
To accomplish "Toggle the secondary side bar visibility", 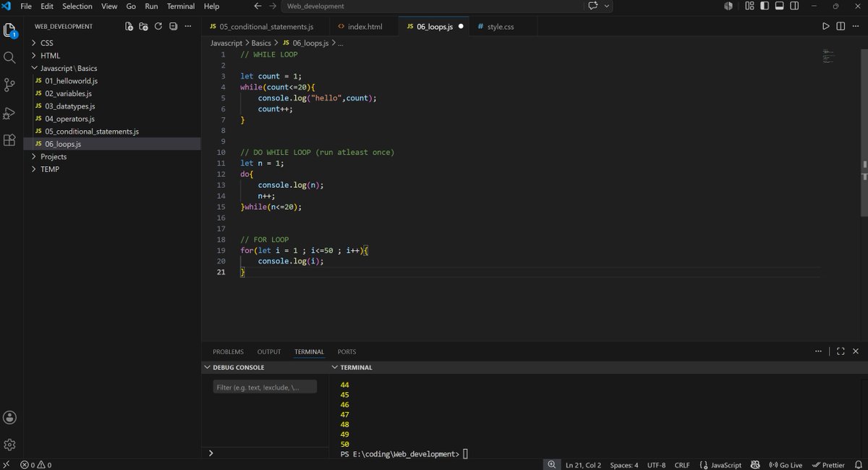I will (x=794, y=6).
